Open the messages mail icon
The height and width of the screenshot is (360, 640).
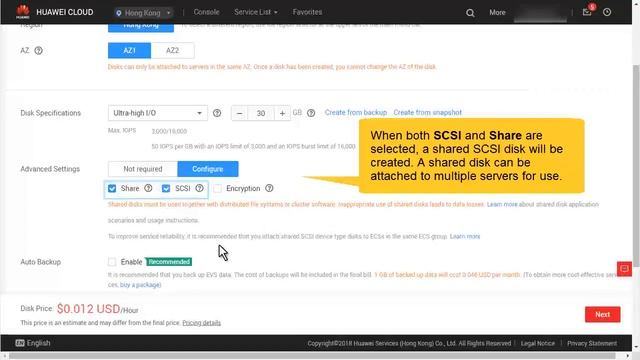point(587,12)
